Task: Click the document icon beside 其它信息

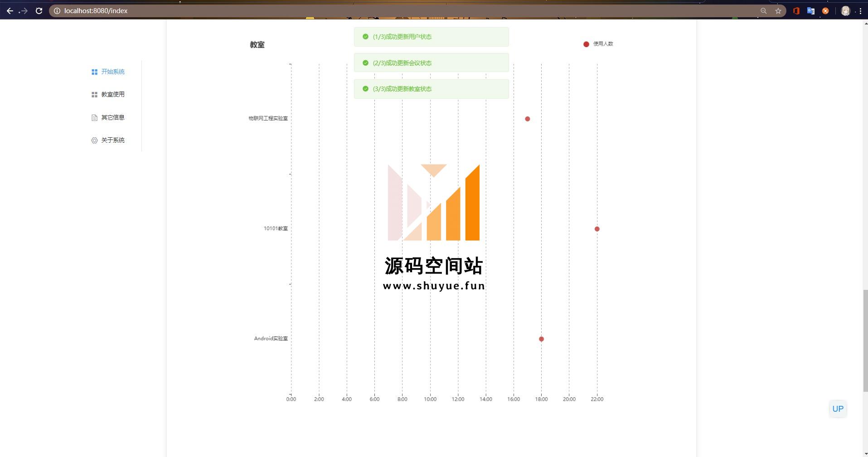Action: click(x=94, y=118)
